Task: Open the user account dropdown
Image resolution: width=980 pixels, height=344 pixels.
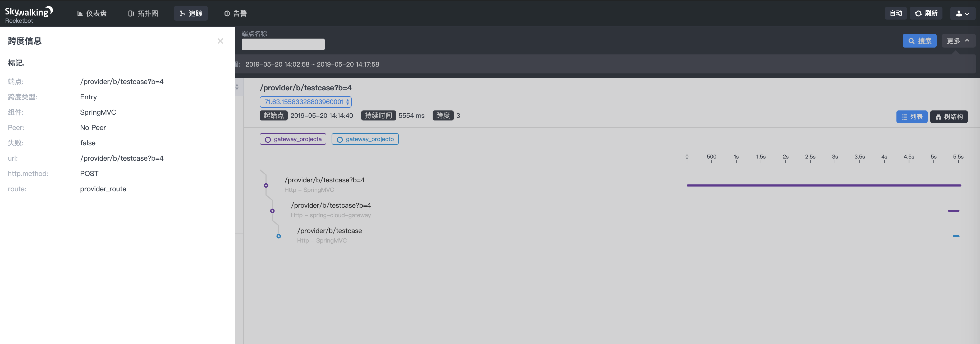Action: [x=963, y=13]
